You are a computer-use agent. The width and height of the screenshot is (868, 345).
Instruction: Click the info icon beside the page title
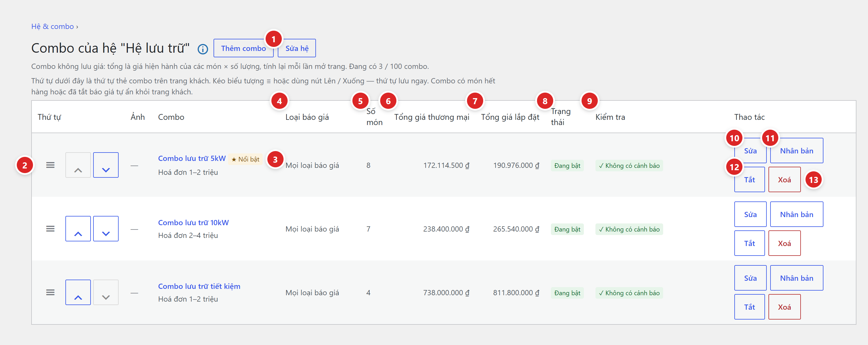point(203,49)
